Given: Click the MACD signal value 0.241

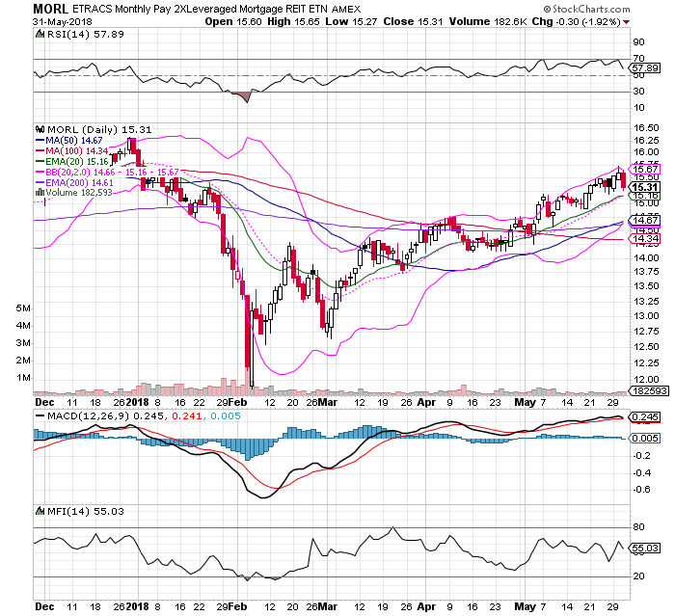Looking at the screenshot, I should (x=187, y=416).
